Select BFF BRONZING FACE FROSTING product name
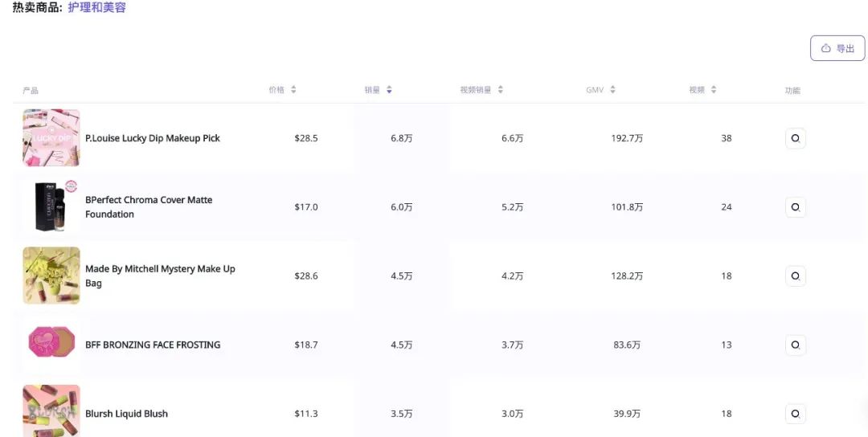The width and height of the screenshot is (868, 437). (x=153, y=345)
